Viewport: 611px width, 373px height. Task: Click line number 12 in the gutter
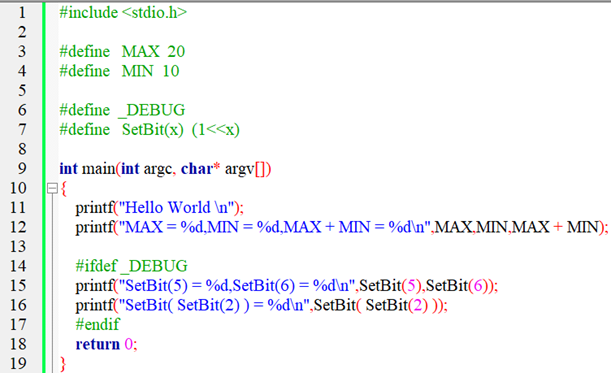[x=18, y=227]
